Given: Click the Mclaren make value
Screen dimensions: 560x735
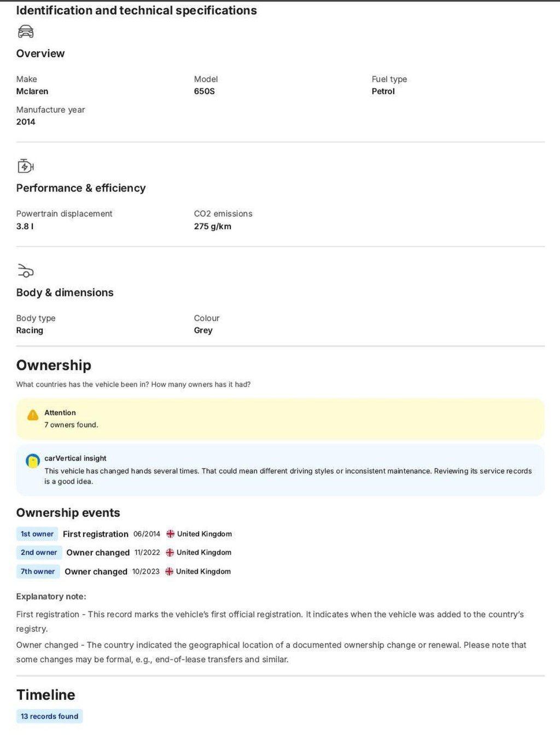Looking at the screenshot, I should [x=32, y=91].
